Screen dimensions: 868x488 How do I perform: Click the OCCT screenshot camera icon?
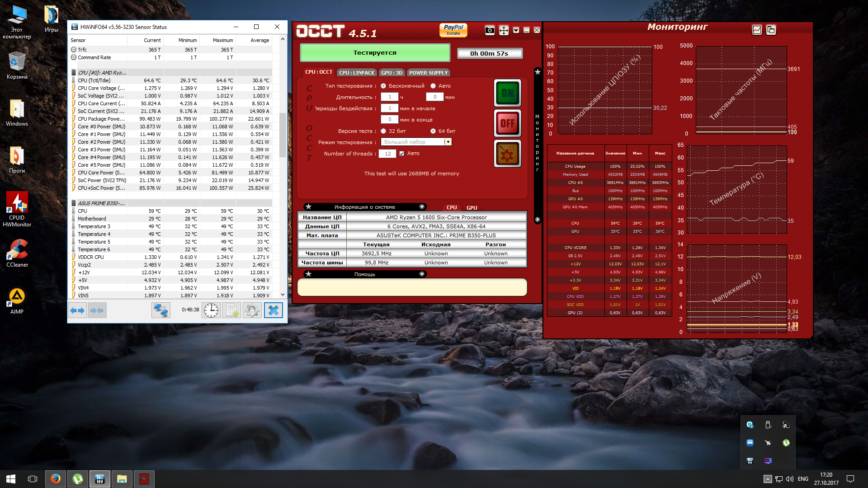pos(490,30)
